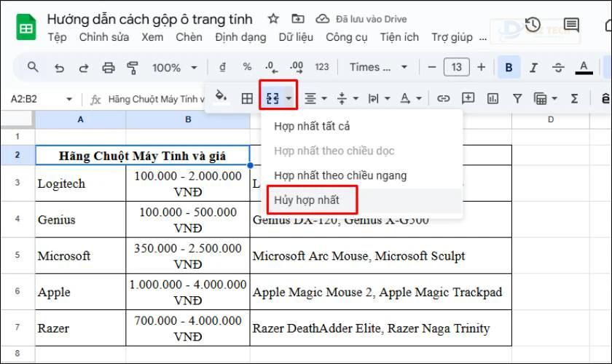The image size is (612, 364).
Task: Select column B header
Action: tap(188, 119)
